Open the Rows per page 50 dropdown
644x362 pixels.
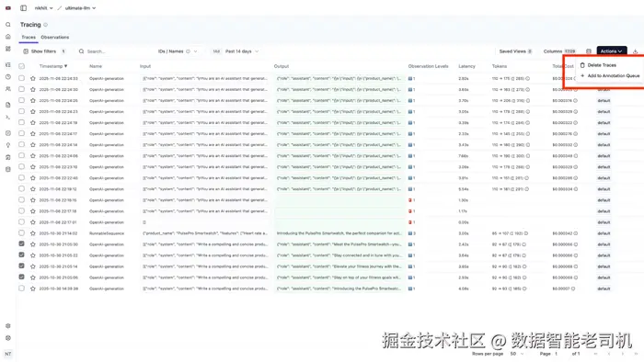pyautogui.click(x=517, y=354)
